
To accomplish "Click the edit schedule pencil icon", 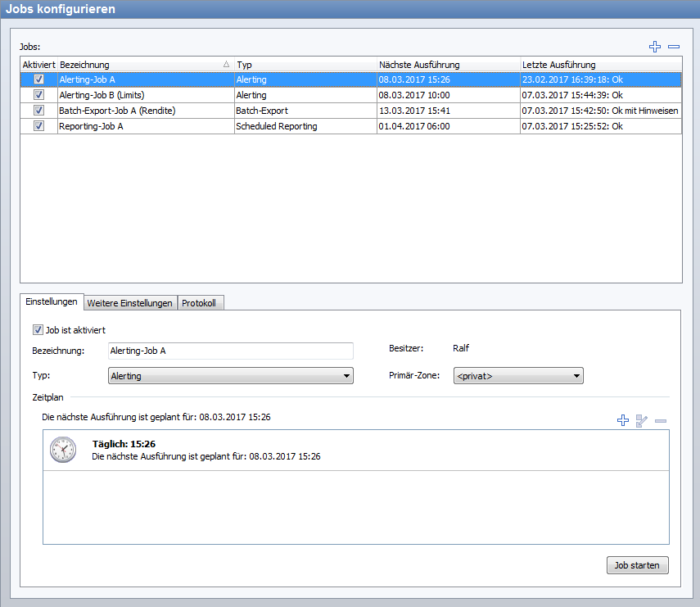I will pyautogui.click(x=642, y=420).
